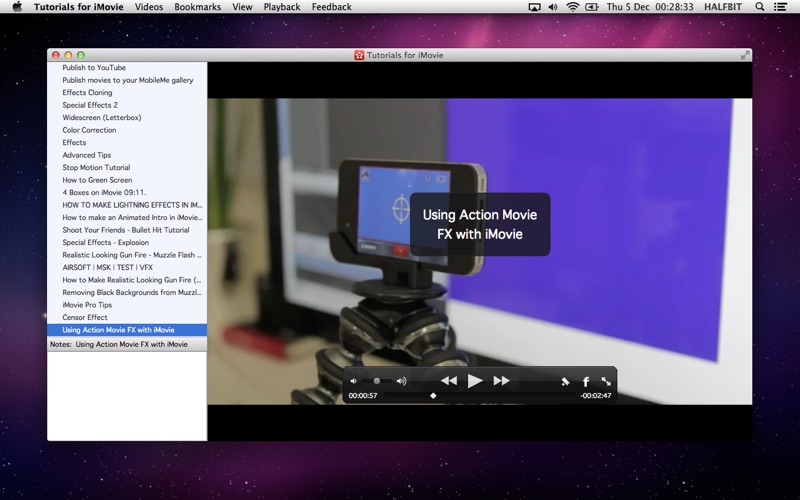Image resolution: width=800 pixels, height=500 pixels.
Task: Open the Bookmarks menu
Action: tap(197, 7)
